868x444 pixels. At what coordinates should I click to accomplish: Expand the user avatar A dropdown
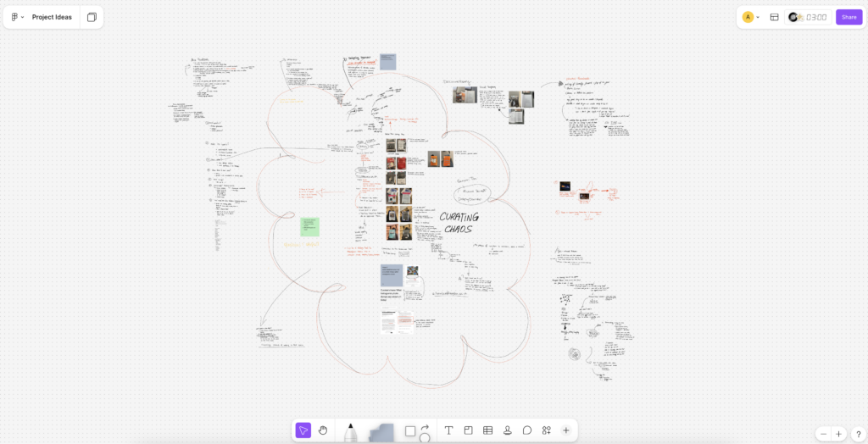tap(750, 17)
